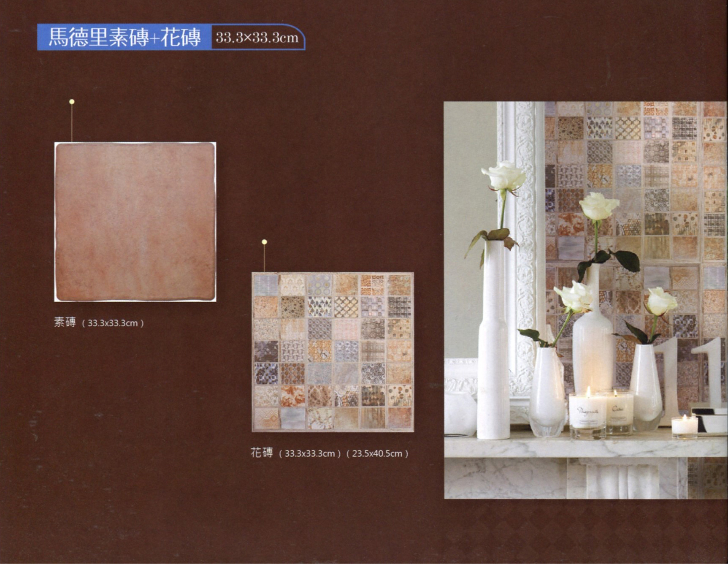
Task: Open the patchwork 花磚 tile sample image
Action: click(x=333, y=352)
